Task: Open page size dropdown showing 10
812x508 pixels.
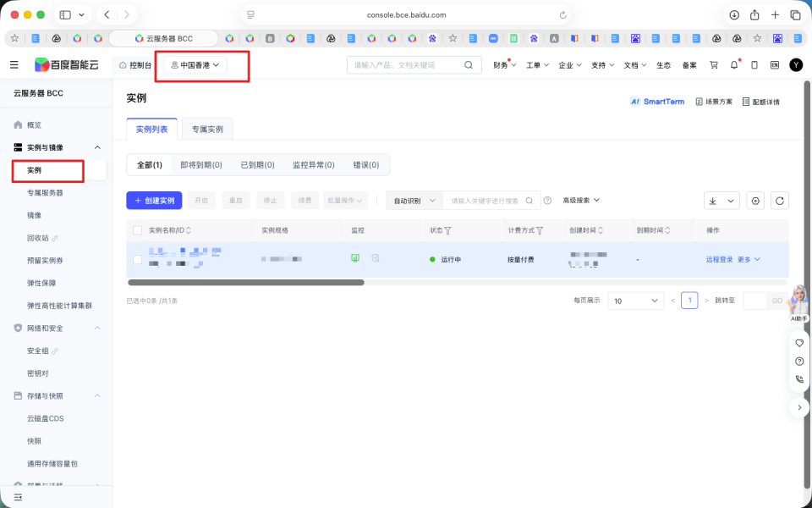Action: 635,301
